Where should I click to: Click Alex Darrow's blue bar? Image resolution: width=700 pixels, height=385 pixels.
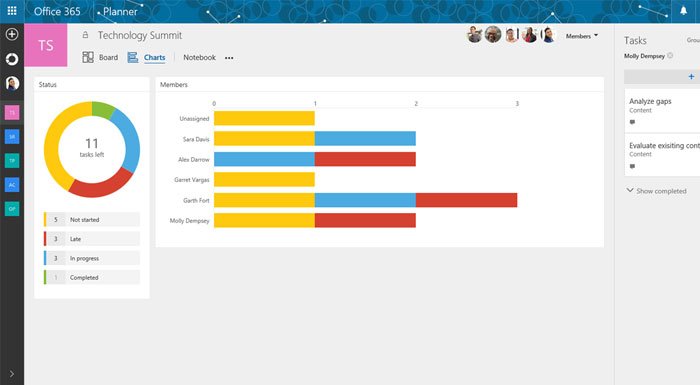[264, 159]
